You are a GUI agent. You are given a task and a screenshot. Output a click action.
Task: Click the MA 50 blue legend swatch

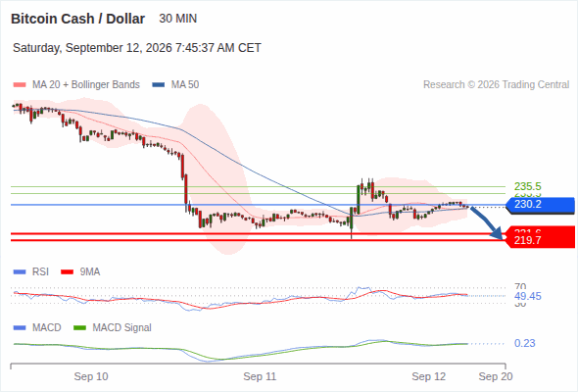(x=159, y=85)
